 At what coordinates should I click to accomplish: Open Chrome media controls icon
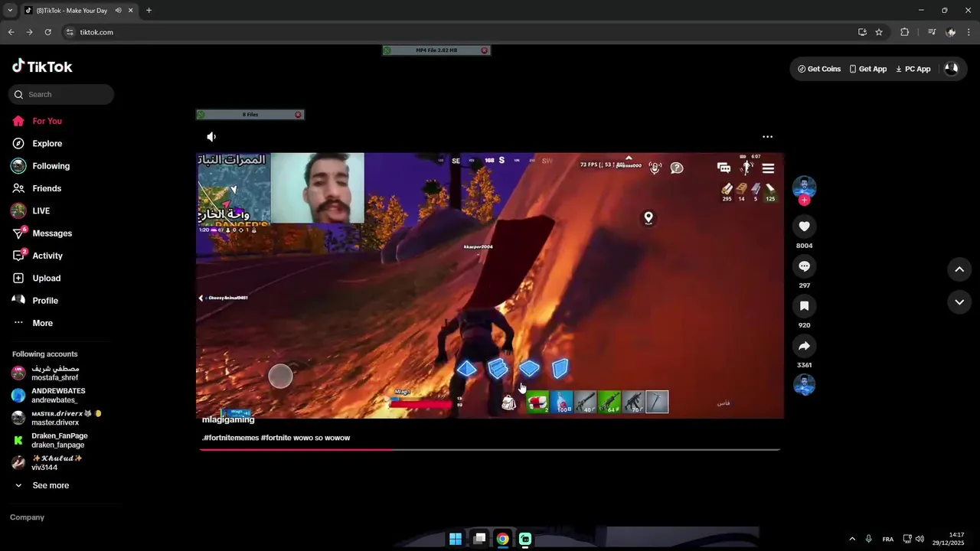(x=932, y=32)
